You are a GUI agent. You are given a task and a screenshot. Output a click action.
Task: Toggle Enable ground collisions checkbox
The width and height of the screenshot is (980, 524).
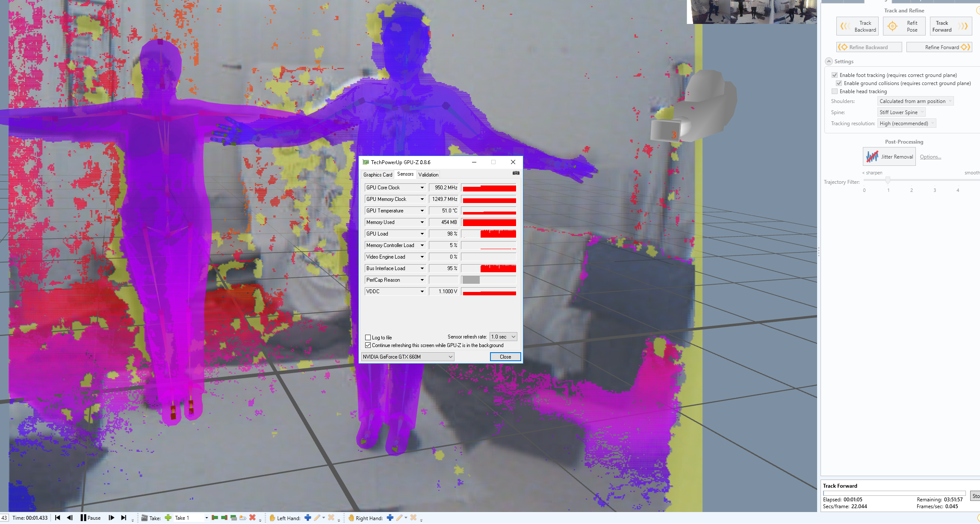click(x=838, y=83)
